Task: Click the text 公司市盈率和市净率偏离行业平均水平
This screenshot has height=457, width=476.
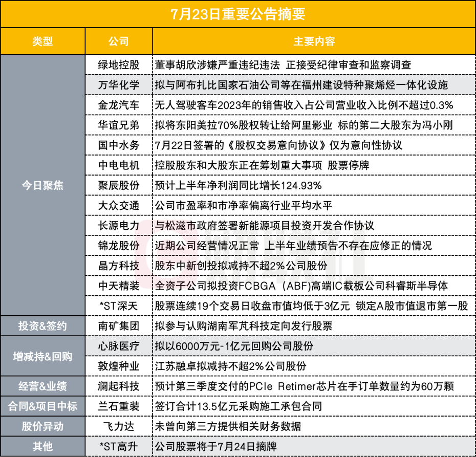Action: 244,205
